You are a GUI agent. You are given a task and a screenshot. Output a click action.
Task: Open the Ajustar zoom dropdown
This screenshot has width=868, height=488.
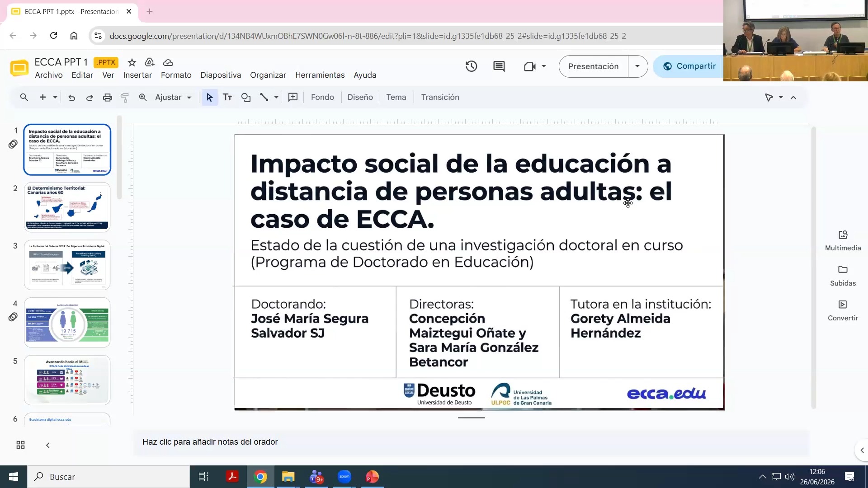coord(173,97)
